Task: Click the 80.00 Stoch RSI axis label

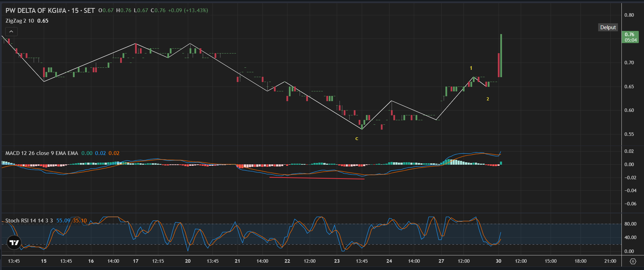Action: coord(630,224)
